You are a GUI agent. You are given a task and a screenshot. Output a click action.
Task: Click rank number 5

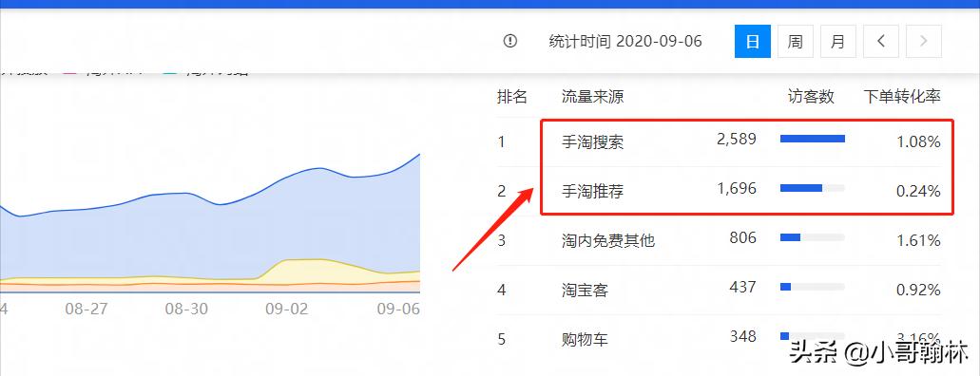coord(501,339)
